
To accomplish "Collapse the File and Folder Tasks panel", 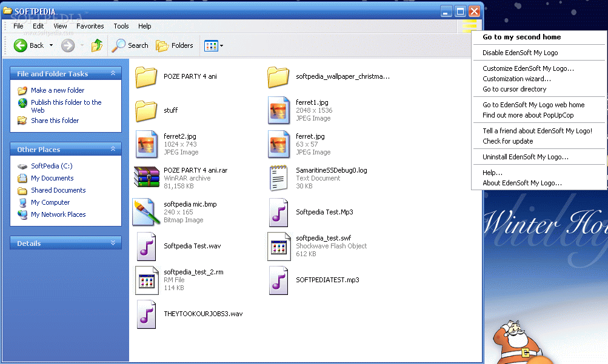I will coord(113,73).
